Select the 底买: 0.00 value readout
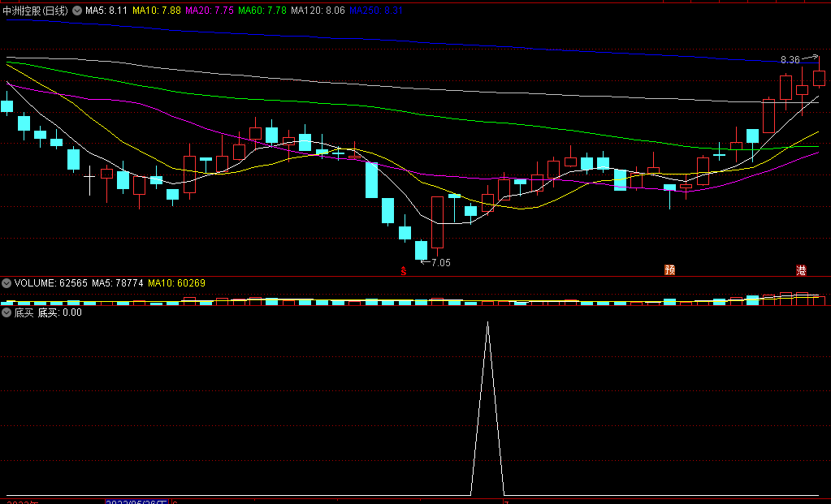The height and width of the screenshot is (504, 831). click(60, 312)
